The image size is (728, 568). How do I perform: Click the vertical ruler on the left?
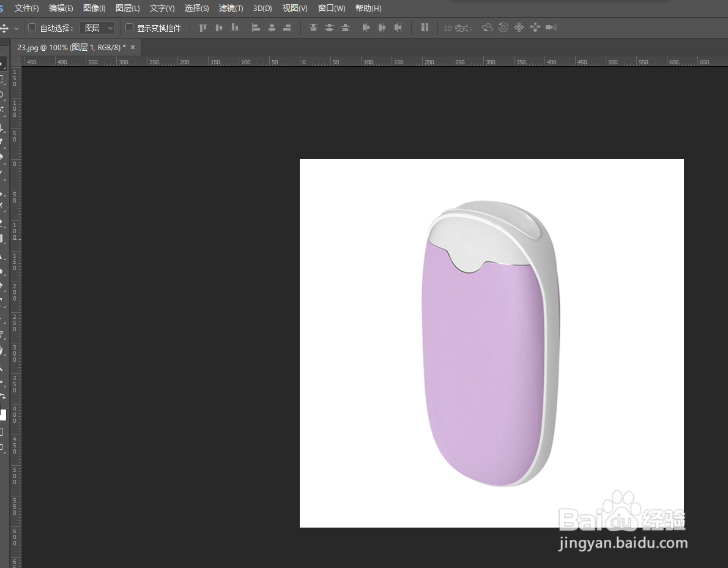pos(15,316)
